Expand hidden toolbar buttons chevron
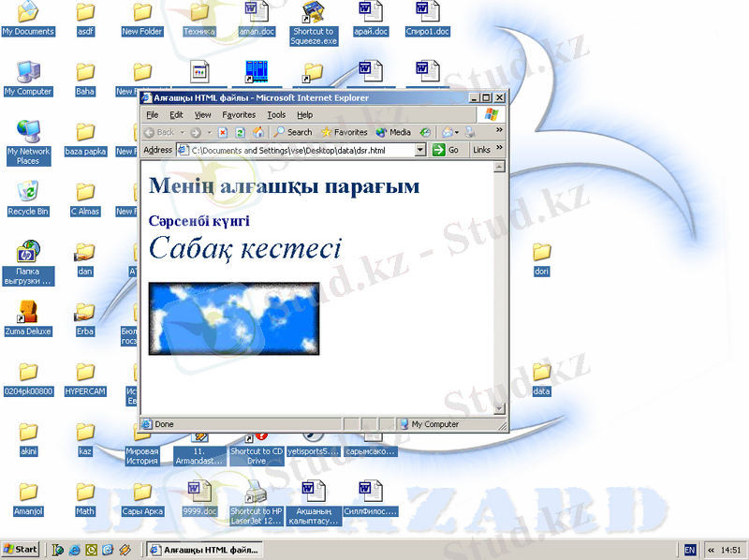This screenshot has width=749, height=560. click(499, 130)
